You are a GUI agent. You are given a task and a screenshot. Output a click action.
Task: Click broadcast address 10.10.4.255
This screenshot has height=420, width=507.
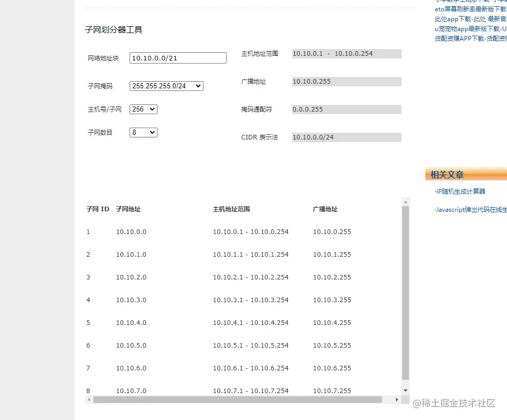click(332, 322)
